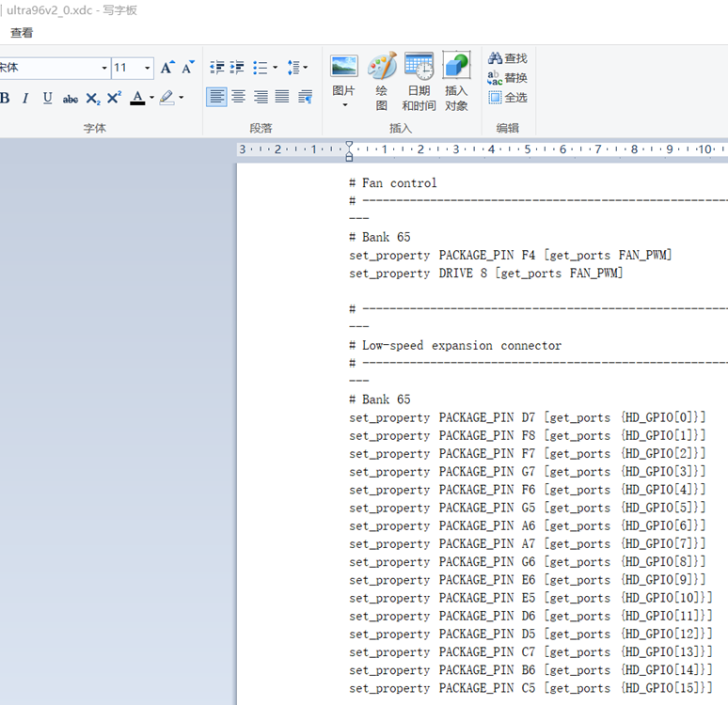Decrease paragraph indent
The width and height of the screenshot is (728, 705).
point(217,68)
